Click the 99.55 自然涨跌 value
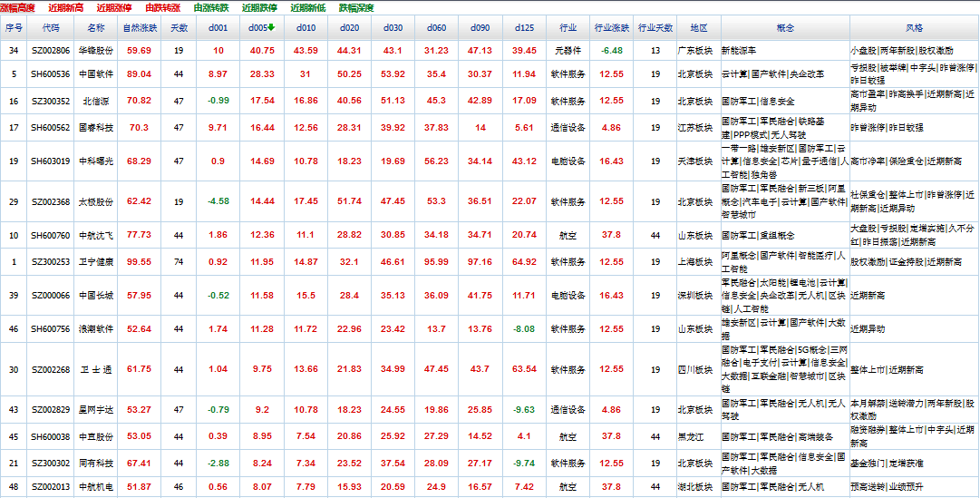Image resolution: width=980 pixels, height=498 pixels. (x=139, y=262)
